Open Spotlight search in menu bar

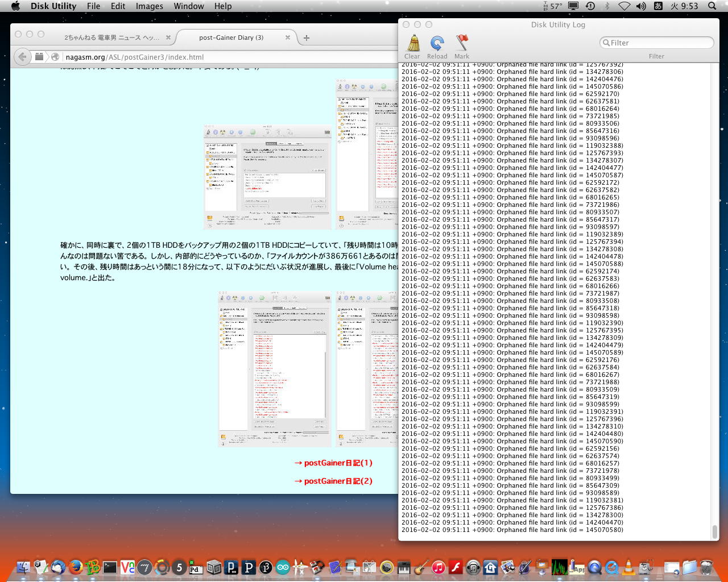712,6
